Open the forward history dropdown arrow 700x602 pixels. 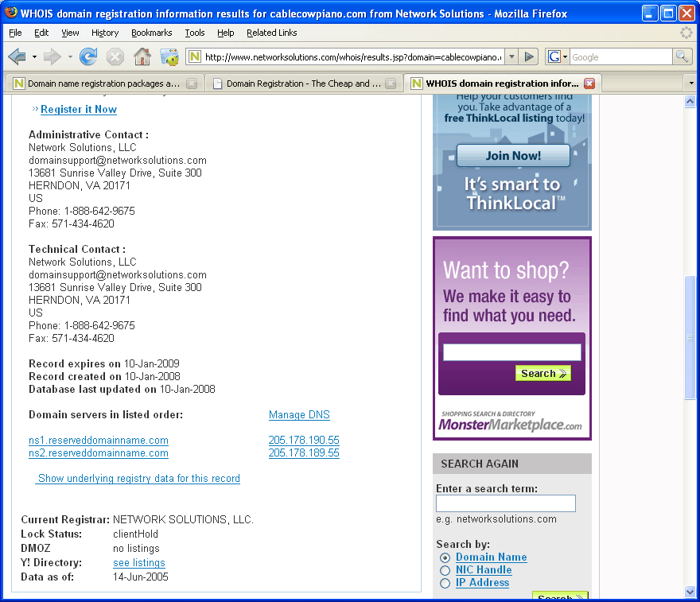70,56
